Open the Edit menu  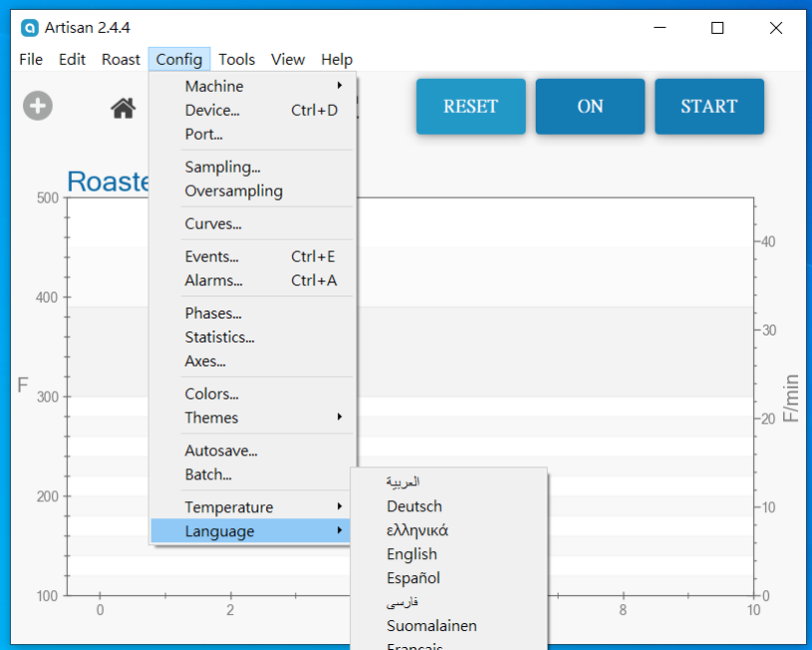point(72,59)
